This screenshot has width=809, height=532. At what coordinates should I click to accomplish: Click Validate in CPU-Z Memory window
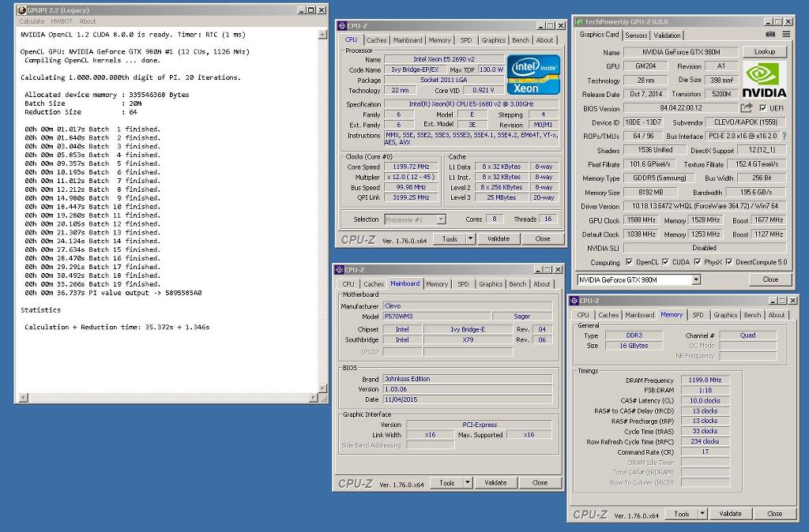(x=730, y=513)
